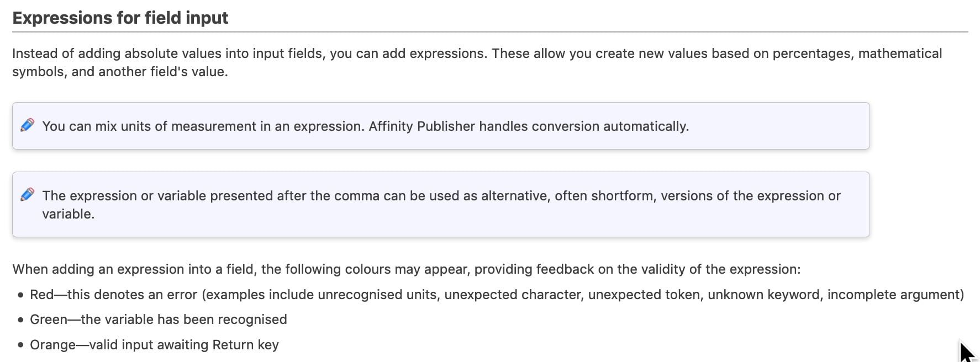Viewport: 980px width, 362px height.
Task: Select the "mix units of measurement" note box
Action: [x=441, y=126]
